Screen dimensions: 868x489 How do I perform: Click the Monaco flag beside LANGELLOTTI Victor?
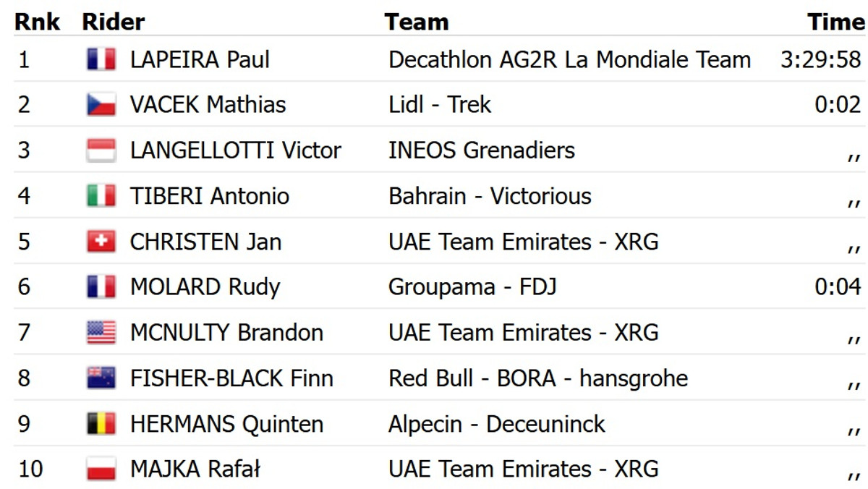(x=101, y=150)
